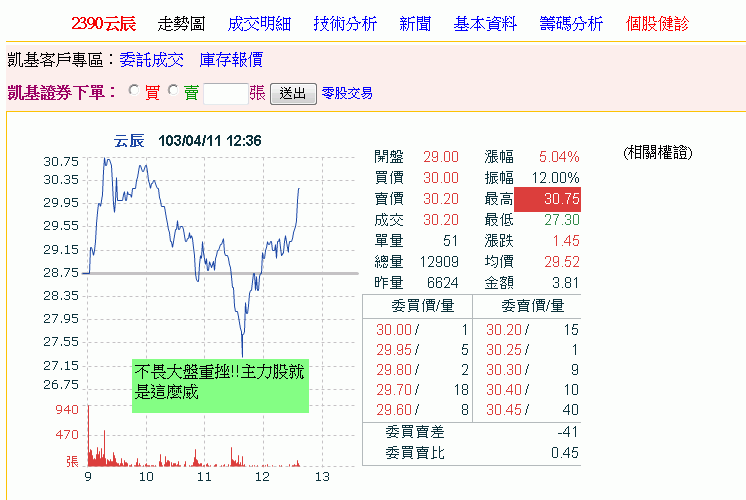Click the best ask price 30.20

coord(503,329)
